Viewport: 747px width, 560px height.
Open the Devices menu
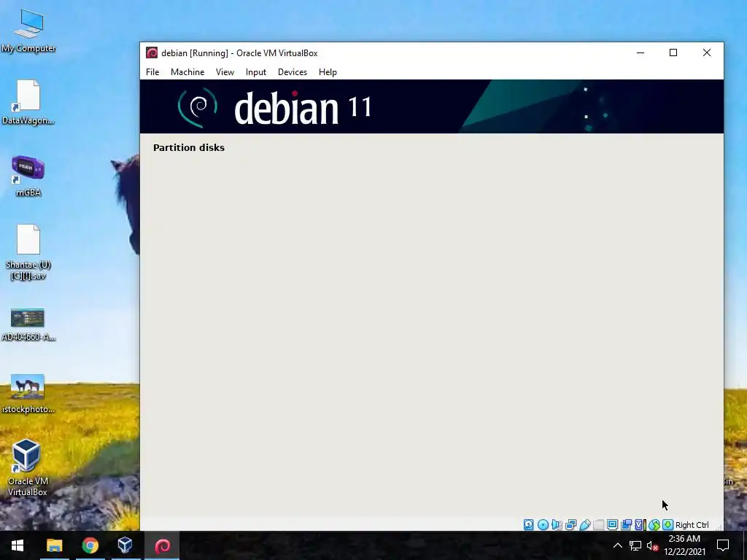point(293,72)
